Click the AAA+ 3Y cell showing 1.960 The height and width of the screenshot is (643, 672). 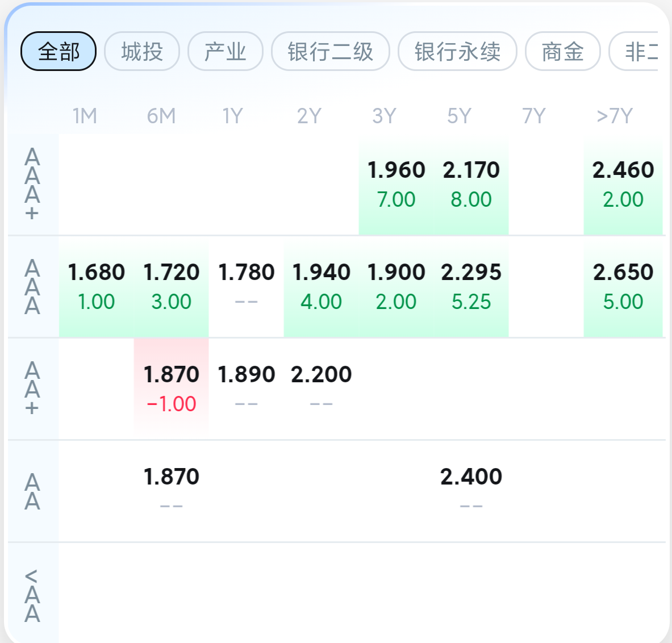click(396, 184)
